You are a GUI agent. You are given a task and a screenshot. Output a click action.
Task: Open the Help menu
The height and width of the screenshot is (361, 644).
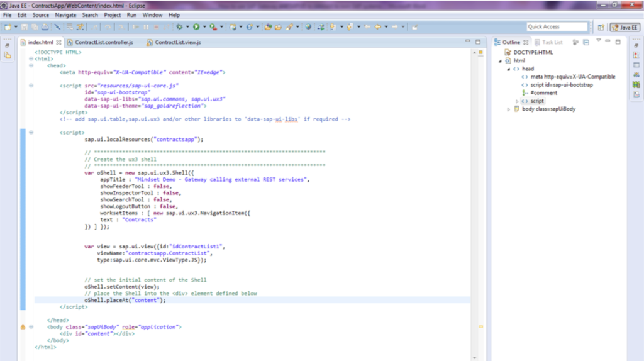(174, 15)
